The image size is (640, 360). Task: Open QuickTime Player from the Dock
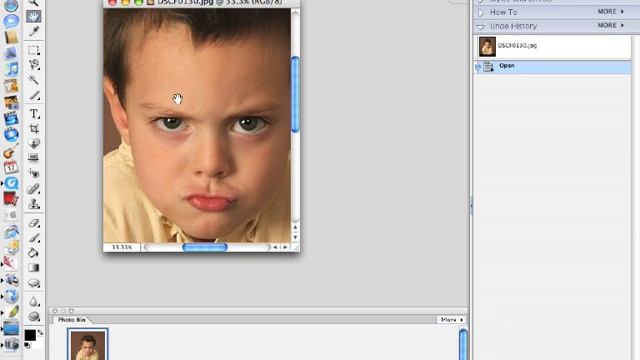(11, 183)
